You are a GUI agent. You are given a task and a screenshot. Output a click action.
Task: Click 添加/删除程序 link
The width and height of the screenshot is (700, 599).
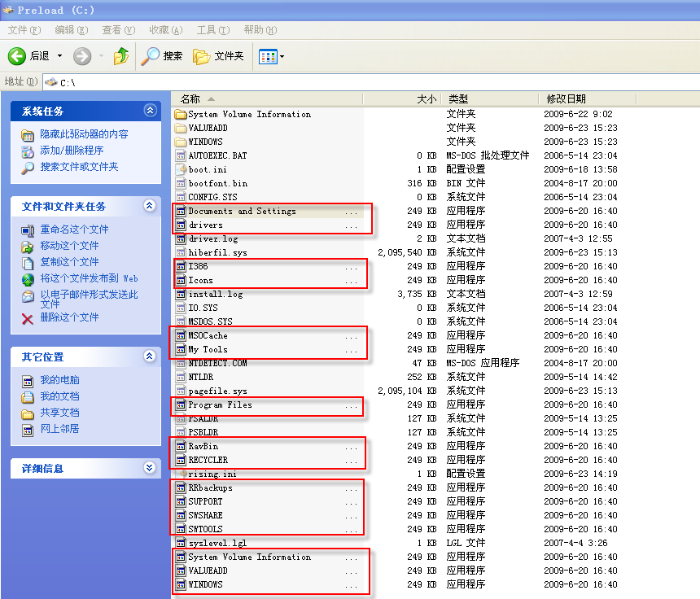click(x=72, y=151)
